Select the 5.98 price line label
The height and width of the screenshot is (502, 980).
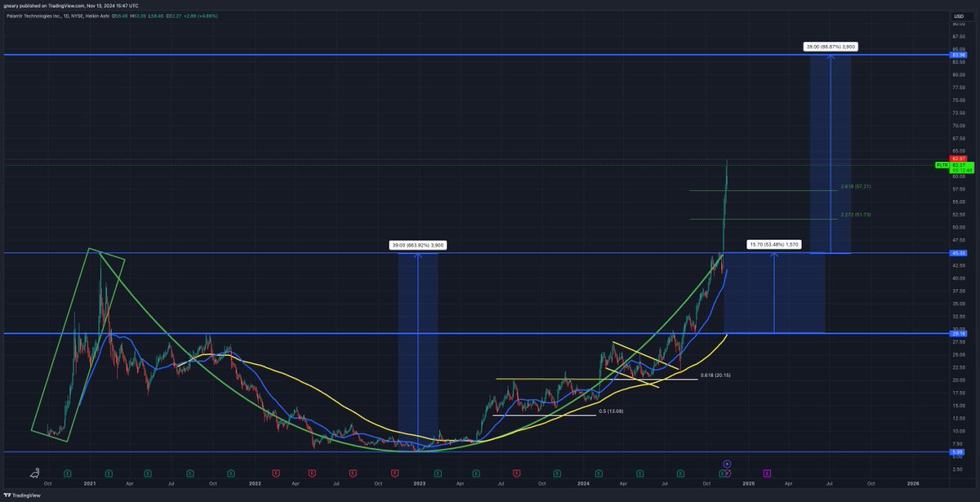tap(959, 451)
